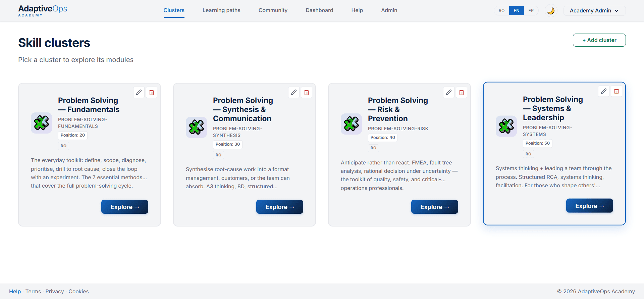Viewport: 644px width, 299px height.
Task: Open Learning paths in navigation
Action: click(x=221, y=10)
